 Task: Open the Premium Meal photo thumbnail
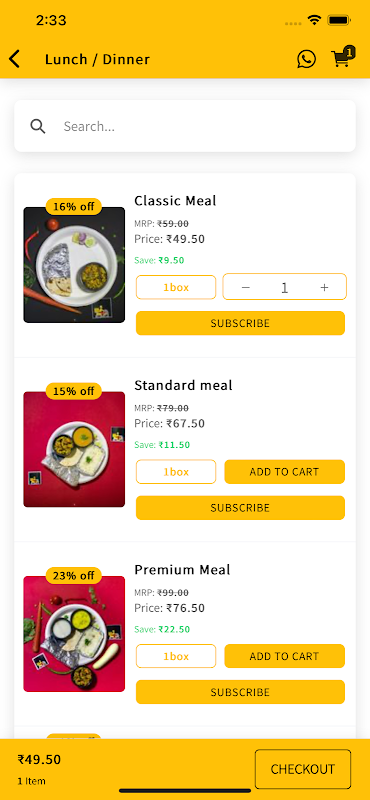(x=74, y=634)
